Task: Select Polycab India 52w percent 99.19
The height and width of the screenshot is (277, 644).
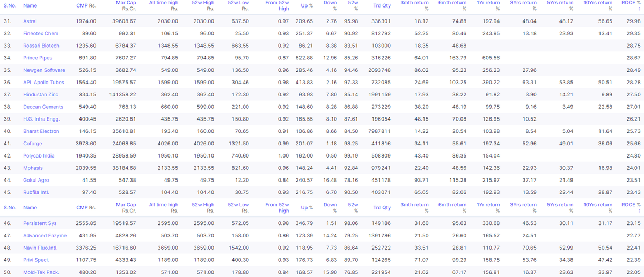Action: [352, 156]
